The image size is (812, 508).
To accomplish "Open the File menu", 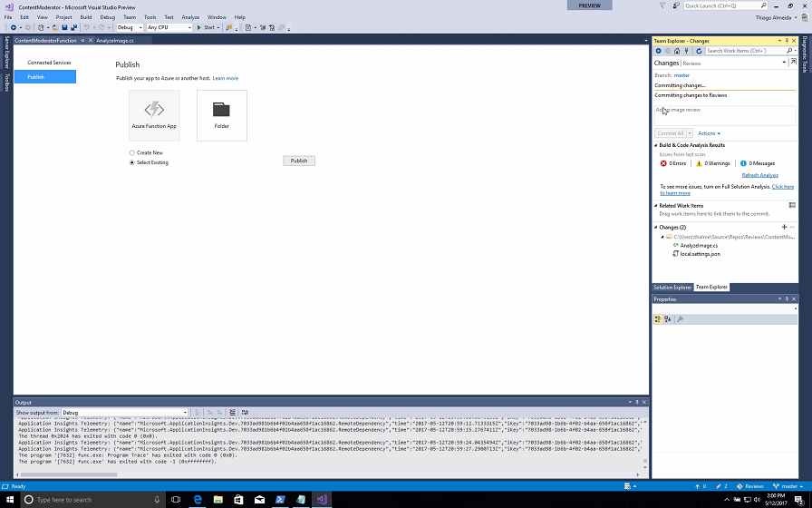I will [x=8, y=17].
